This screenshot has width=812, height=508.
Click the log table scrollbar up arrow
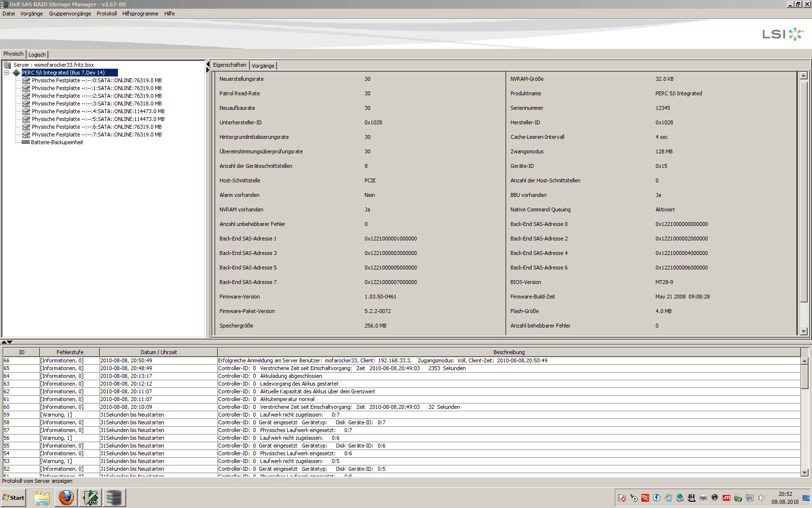(x=805, y=361)
